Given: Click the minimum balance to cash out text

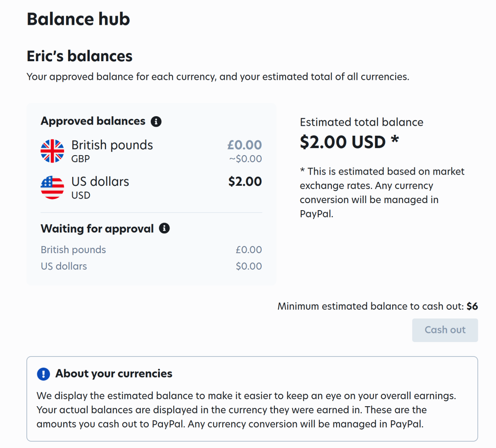Looking at the screenshot, I should coord(377,306).
